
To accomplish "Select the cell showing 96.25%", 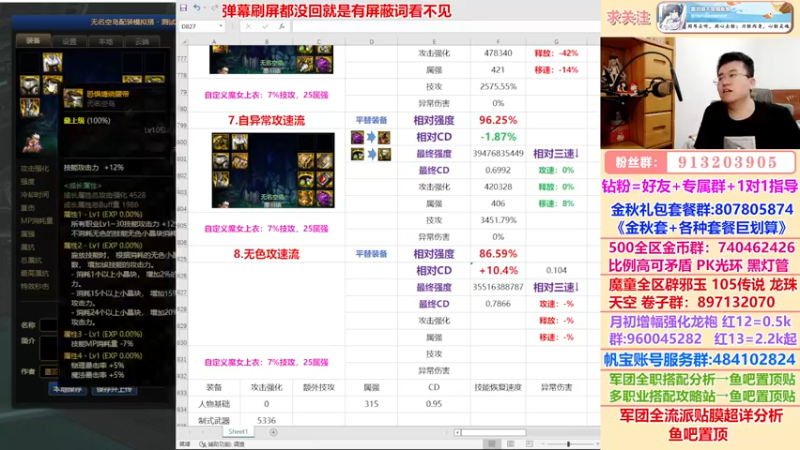I will pos(497,120).
